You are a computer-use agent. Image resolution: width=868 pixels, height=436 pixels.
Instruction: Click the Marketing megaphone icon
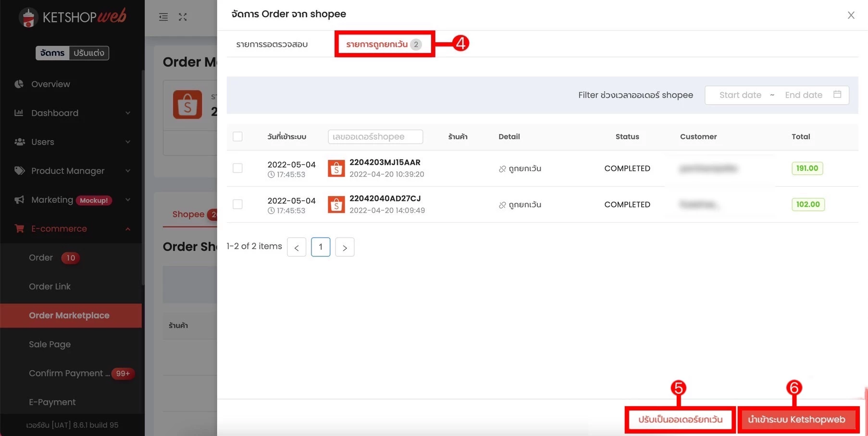pos(19,200)
